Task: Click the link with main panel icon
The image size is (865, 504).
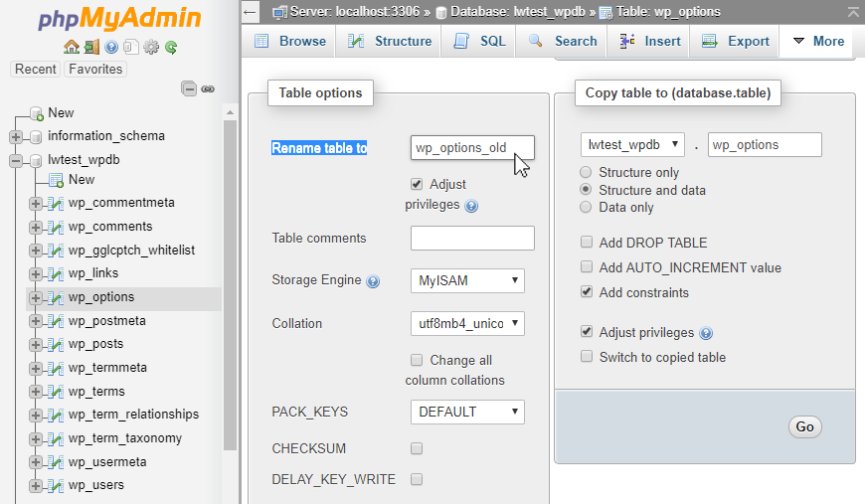Action: (x=208, y=88)
